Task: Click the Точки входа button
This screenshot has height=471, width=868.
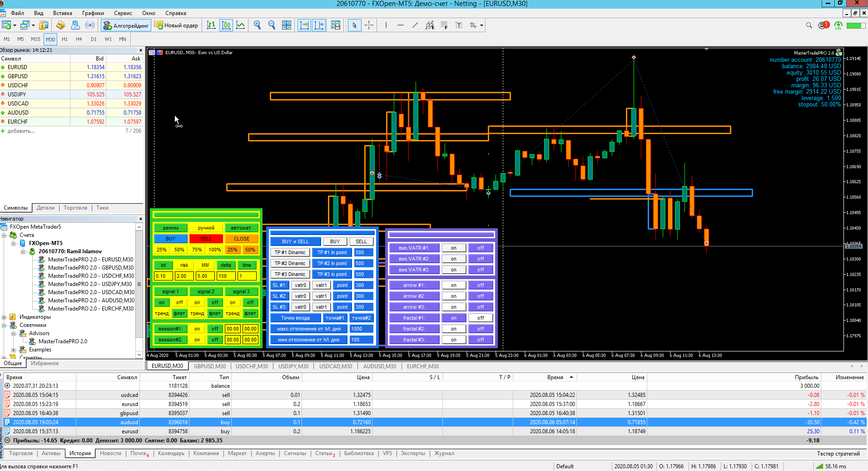Action: (295, 318)
